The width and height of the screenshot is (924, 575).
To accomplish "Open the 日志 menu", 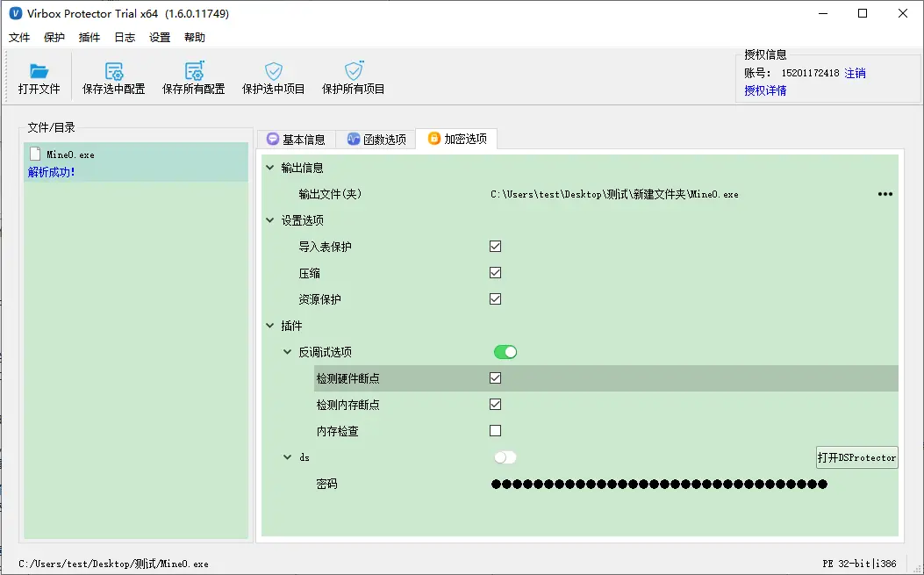I will [x=125, y=37].
